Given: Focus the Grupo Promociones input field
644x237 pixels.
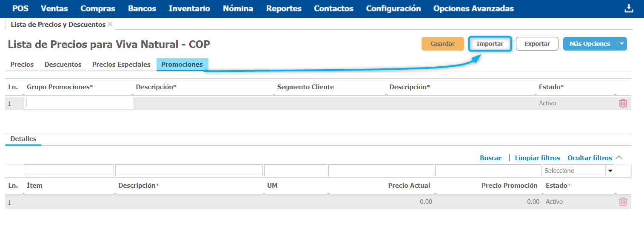Looking at the screenshot, I should tap(78, 103).
